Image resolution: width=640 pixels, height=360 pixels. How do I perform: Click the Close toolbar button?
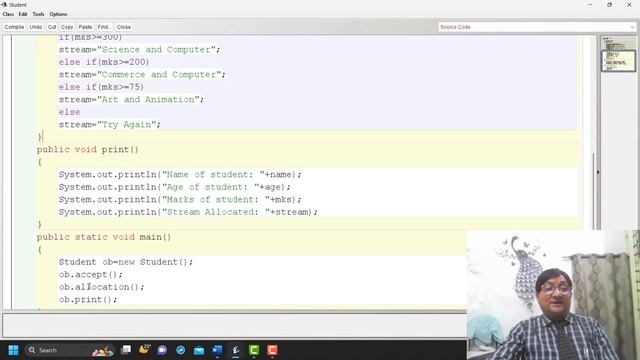(x=124, y=27)
